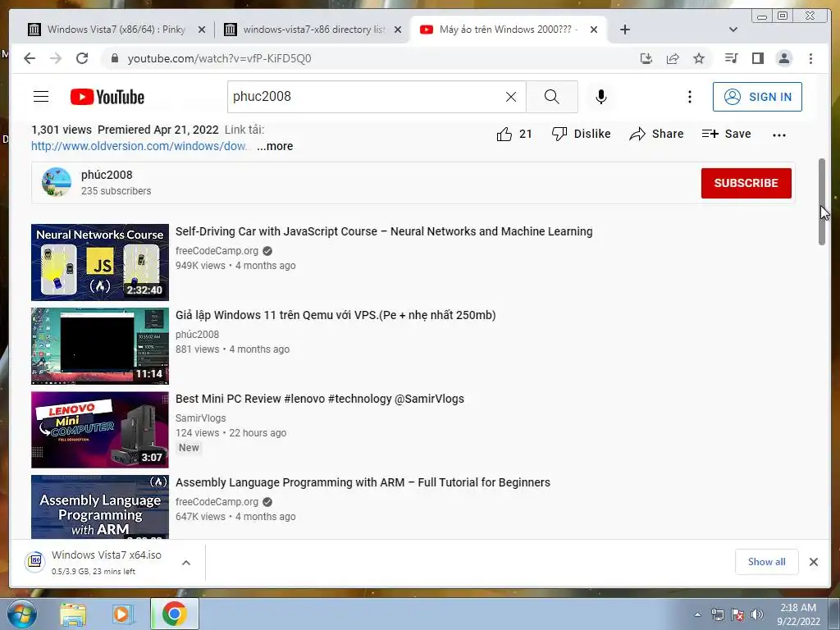The height and width of the screenshot is (630, 840).
Task: Open Self-Driving Car with JavaScript Course title
Action: pos(384,231)
